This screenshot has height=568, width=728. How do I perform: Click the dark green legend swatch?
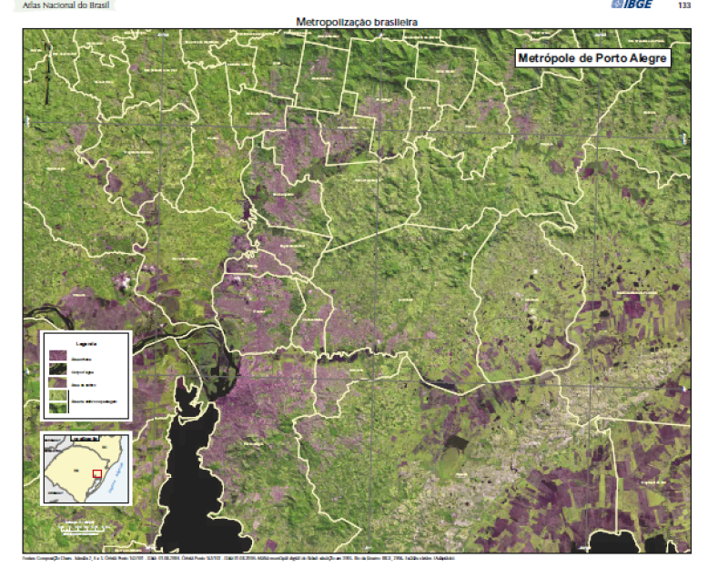coord(57,407)
